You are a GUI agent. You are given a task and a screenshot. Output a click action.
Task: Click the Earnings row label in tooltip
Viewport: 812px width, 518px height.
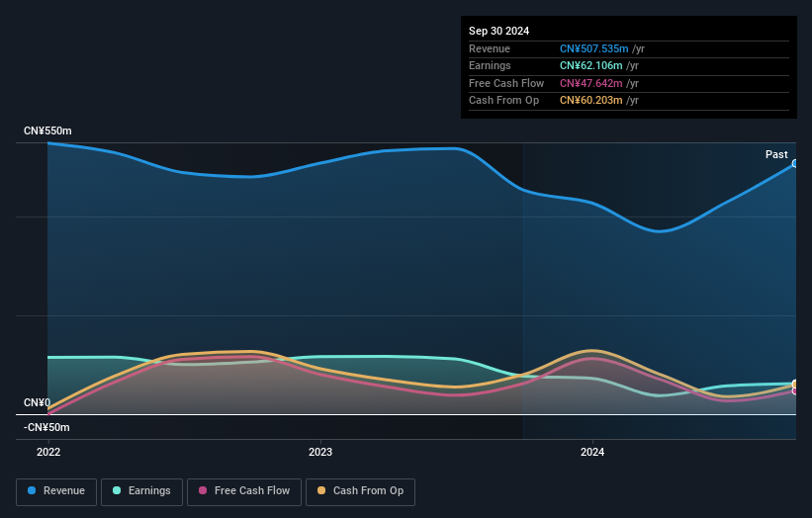(x=490, y=65)
